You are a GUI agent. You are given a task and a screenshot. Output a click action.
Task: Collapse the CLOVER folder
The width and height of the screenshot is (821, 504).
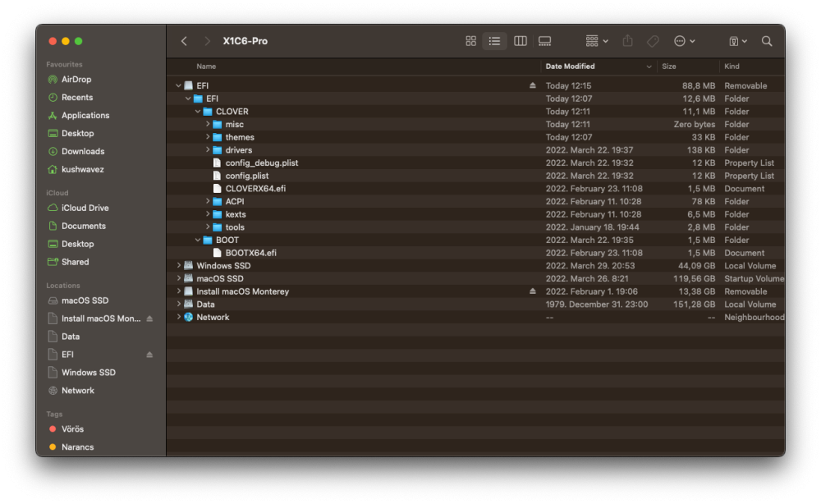click(x=198, y=111)
